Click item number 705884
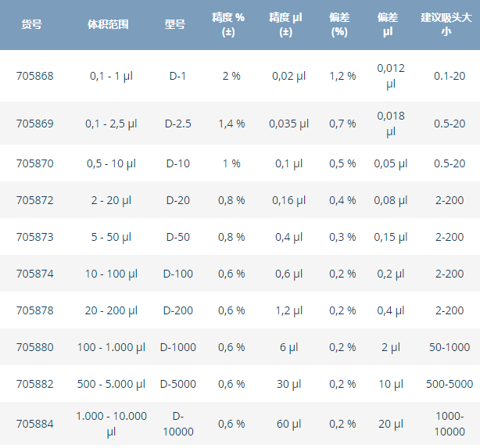The width and height of the screenshot is (480, 448). point(35,424)
